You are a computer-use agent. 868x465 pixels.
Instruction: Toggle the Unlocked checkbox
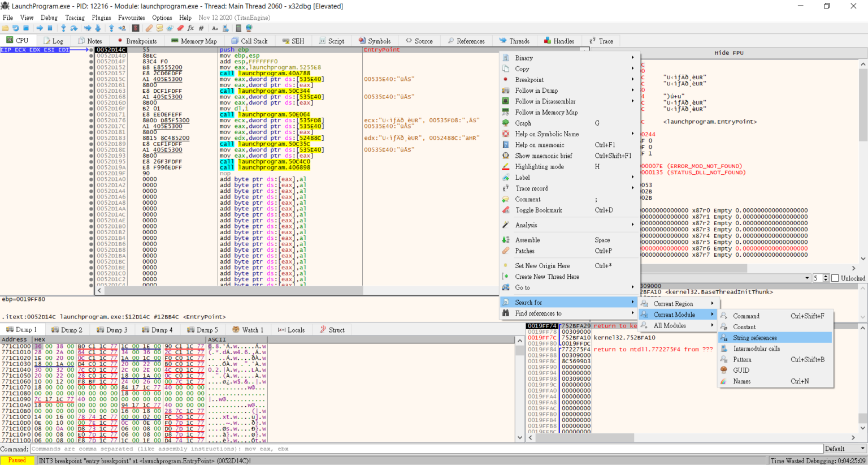[x=835, y=278]
